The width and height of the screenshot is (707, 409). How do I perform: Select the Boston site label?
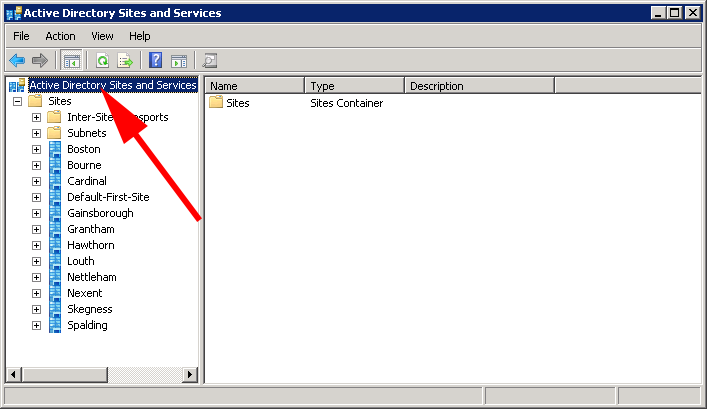[84, 149]
